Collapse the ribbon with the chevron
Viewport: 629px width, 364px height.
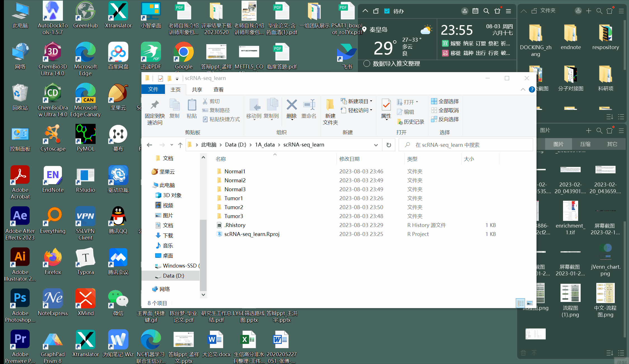click(x=523, y=89)
